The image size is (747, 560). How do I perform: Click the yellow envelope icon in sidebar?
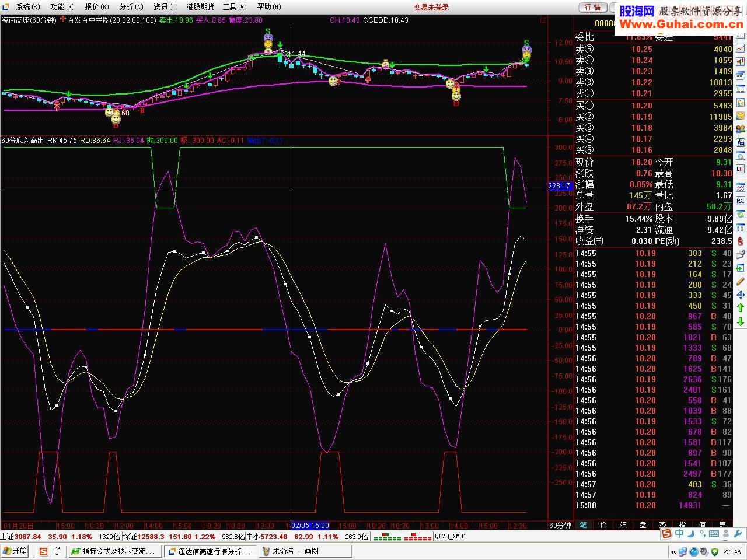(740, 116)
